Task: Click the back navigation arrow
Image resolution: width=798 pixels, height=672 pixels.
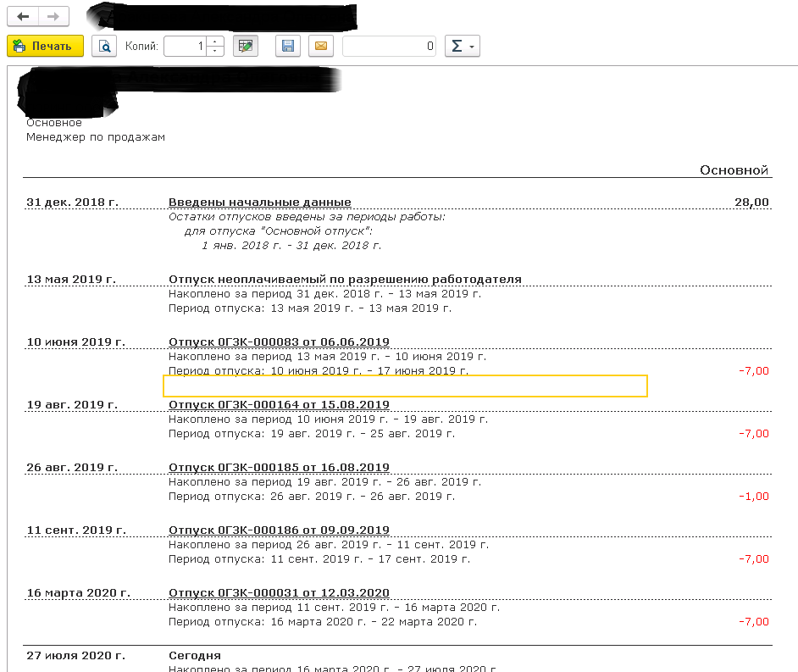Action: [23, 17]
